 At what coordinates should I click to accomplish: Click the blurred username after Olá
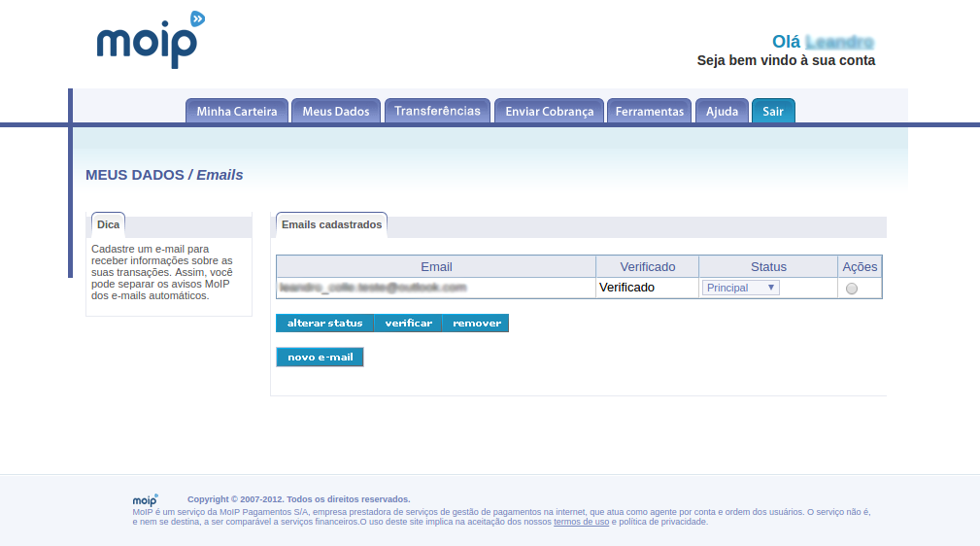839,42
